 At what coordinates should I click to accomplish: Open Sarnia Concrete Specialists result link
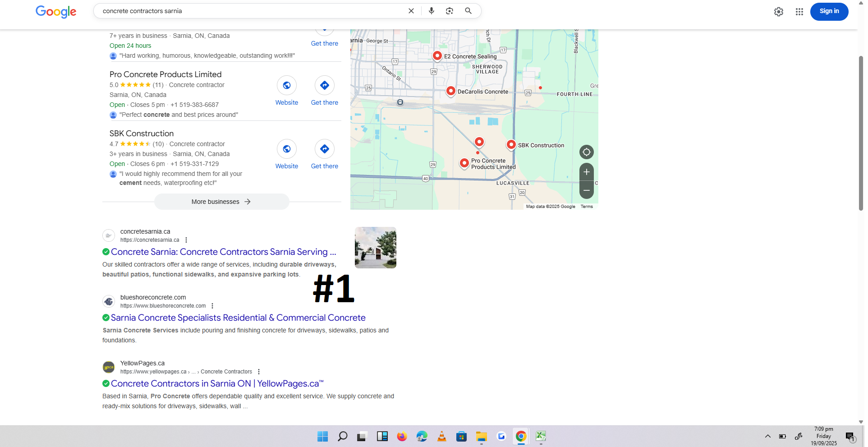(x=238, y=318)
